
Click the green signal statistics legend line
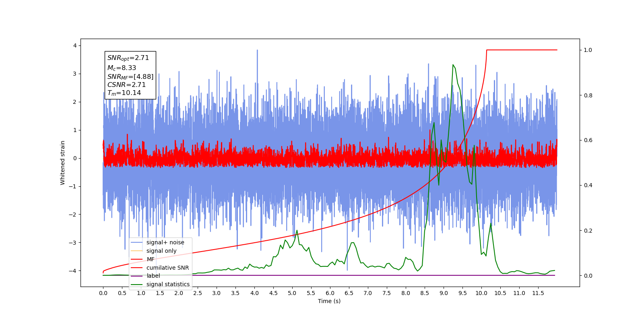[137, 285]
